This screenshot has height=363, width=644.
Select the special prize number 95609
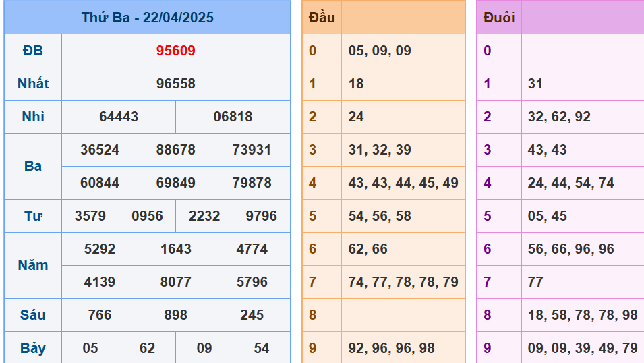tap(176, 51)
